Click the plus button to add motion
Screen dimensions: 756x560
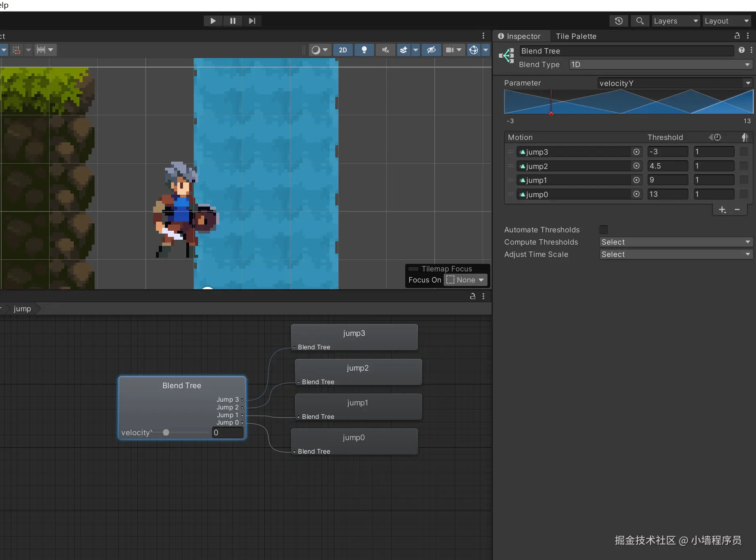click(722, 210)
